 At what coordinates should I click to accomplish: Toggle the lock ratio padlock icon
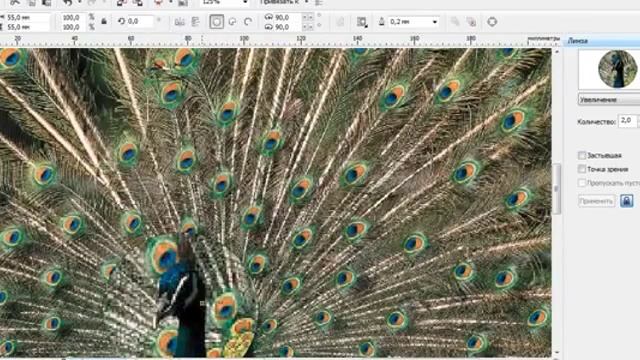click(104, 22)
